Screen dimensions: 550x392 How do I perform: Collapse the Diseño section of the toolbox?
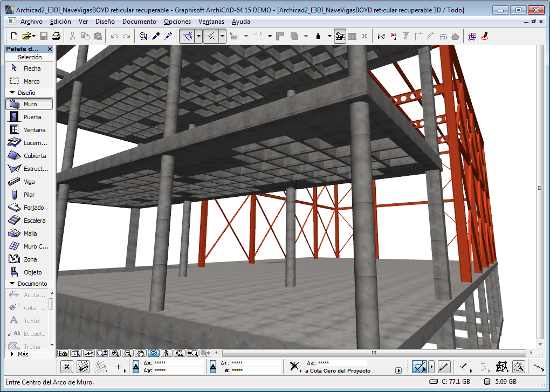[x=12, y=93]
